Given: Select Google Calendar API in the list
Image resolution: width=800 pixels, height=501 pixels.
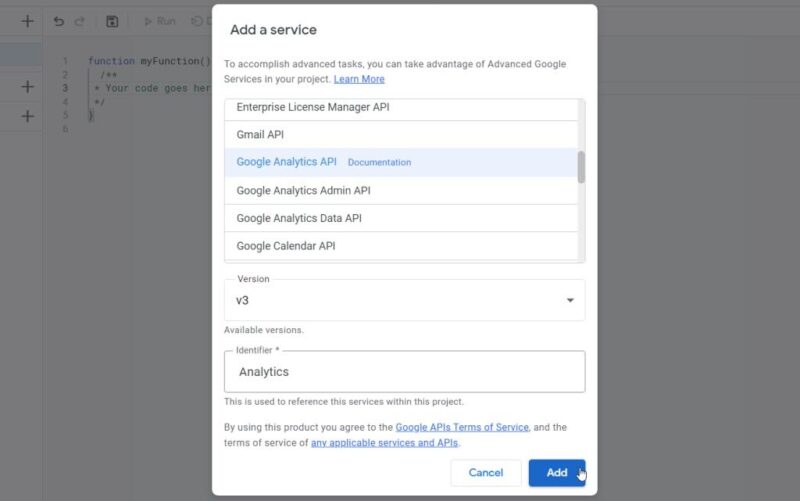Looking at the screenshot, I should click(285, 246).
